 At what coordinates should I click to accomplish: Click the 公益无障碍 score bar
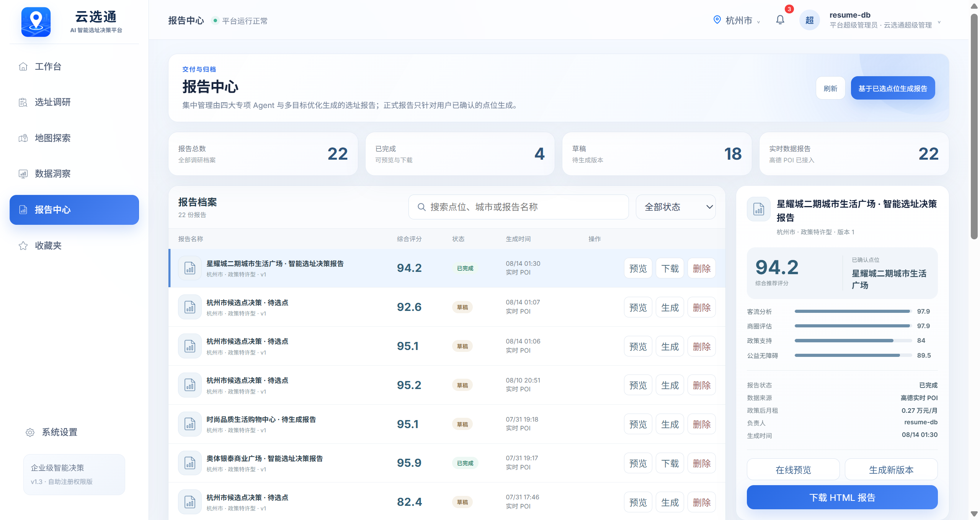[x=853, y=355]
